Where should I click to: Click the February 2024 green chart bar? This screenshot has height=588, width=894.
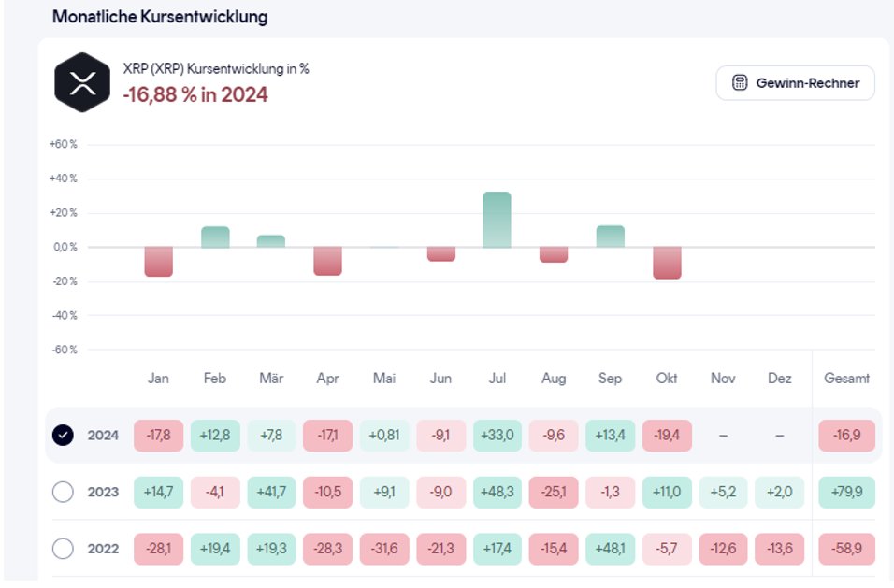coord(215,237)
